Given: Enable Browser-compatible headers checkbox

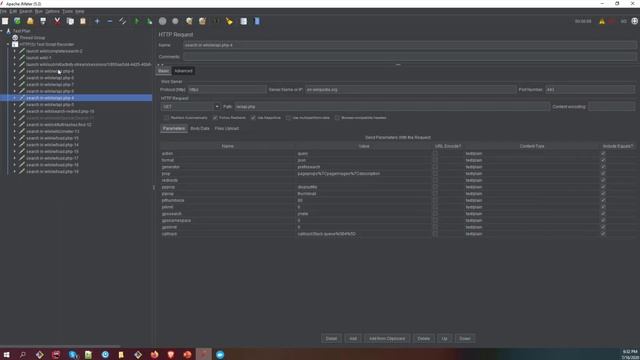Looking at the screenshot, I should pos(337,118).
